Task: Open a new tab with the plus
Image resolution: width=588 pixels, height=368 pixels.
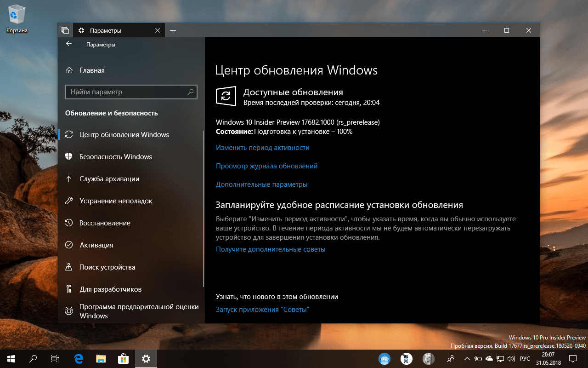Action: [172, 30]
